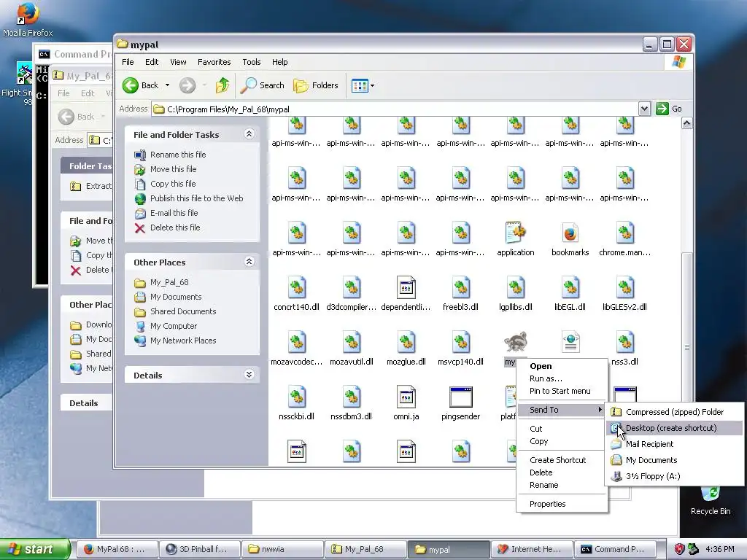Select the concrt140.dll file icon

click(x=296, y=287)
